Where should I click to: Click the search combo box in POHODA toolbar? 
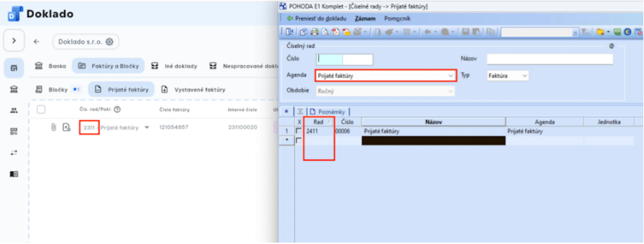(540, 32)
